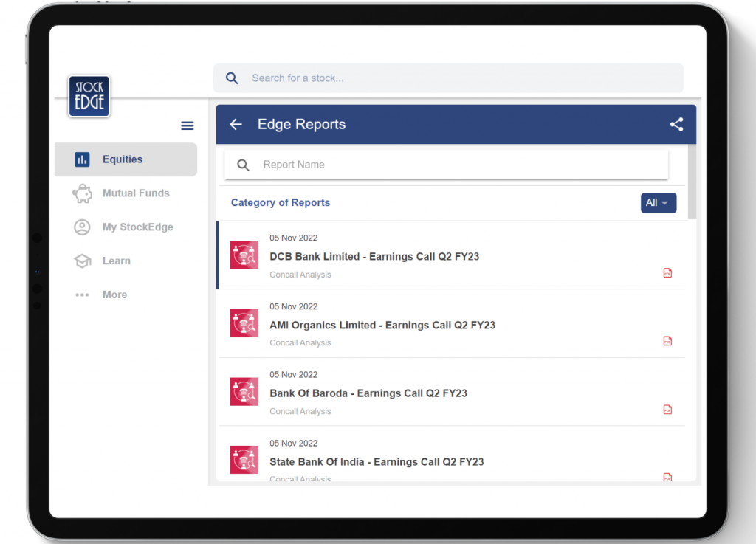Click the Bank Of Baroda concall thumbnail icon
The height and width of the screenshot is (544, 756).
pos(244,392)
